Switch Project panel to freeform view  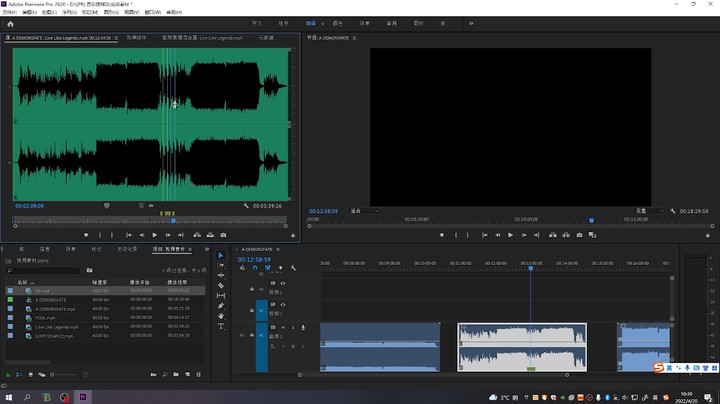click(x=42, y=375)
